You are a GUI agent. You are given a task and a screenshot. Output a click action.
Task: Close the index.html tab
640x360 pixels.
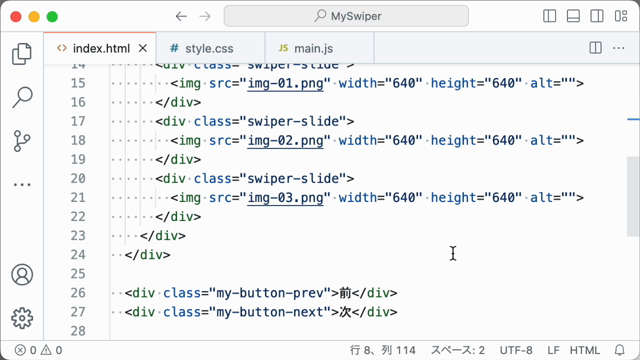[x=142, y=48]
